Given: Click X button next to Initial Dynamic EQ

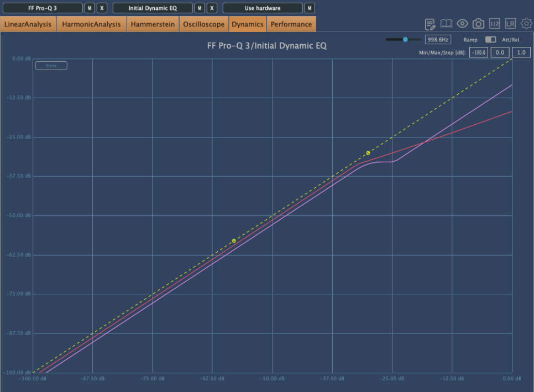Looking at the screenshot, I should pos(212,8).
